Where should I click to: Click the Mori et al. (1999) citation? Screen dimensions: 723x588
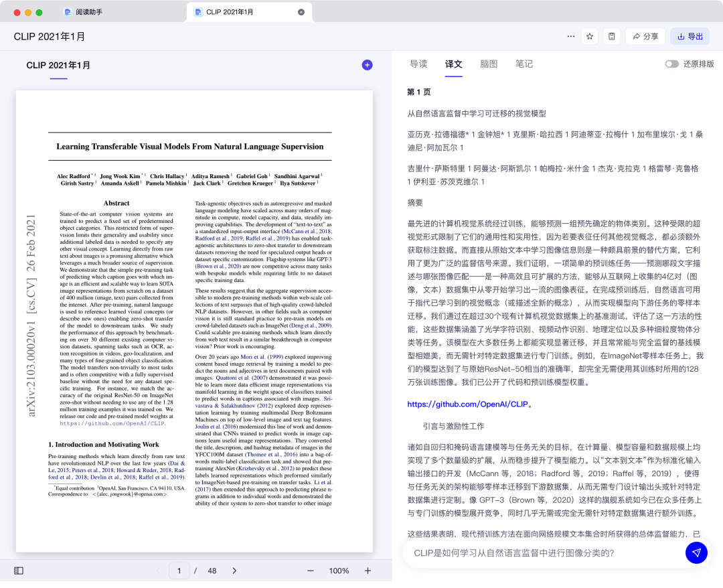(262, 357)
